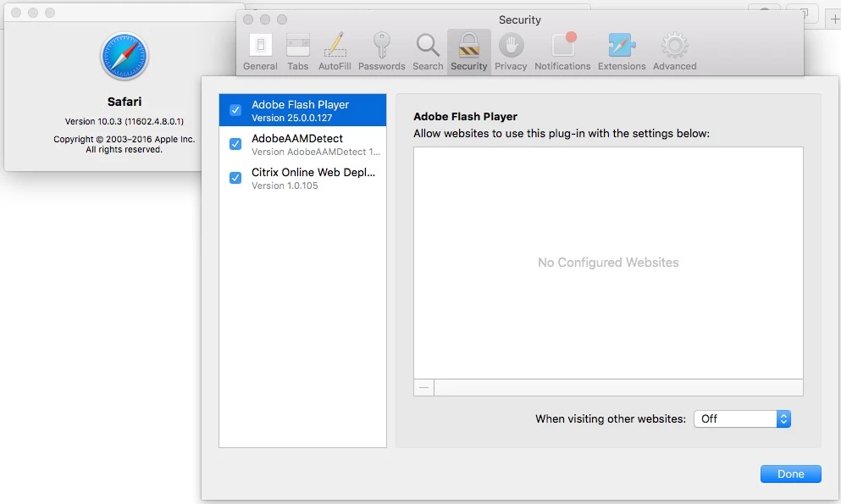This screenshot has height=504, width=841.
Task: Open the Passwords preferences pane
Action: [381, 52]
